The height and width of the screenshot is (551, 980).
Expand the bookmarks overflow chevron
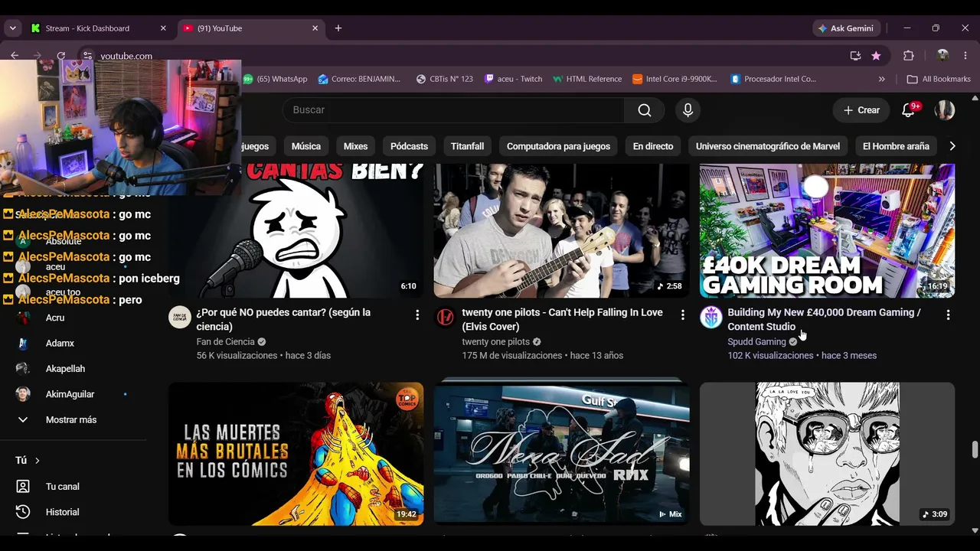tap(882, 79)
